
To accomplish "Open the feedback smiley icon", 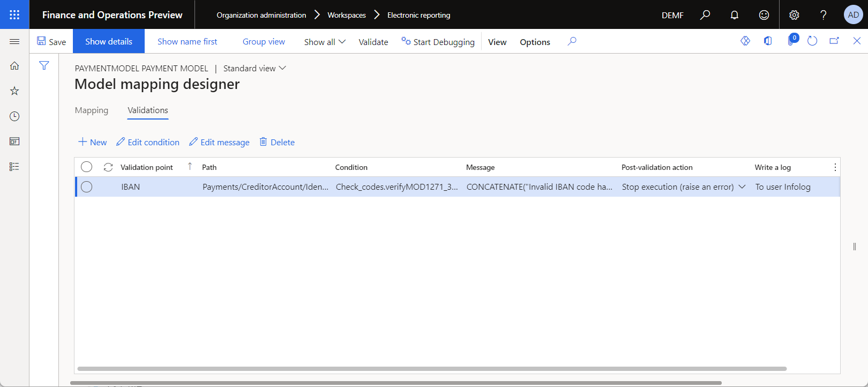I will (764, 15).
